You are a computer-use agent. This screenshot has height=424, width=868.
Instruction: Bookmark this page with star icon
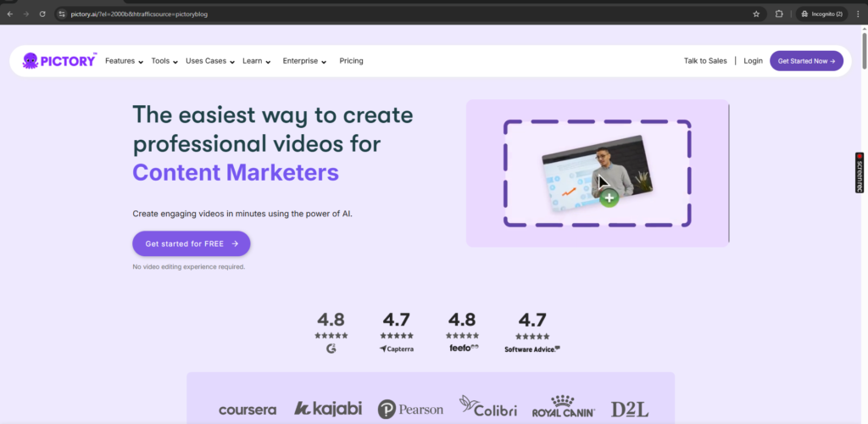[x=756, y=14]
